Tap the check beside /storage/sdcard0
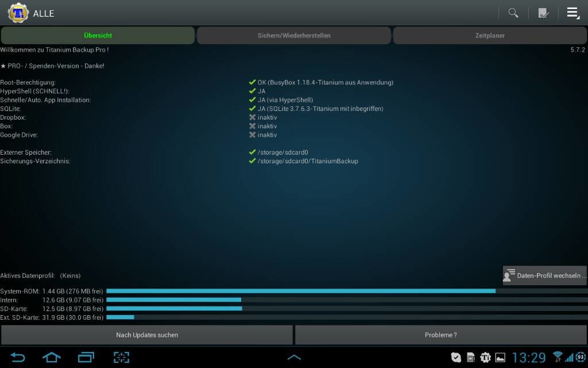 coord(253,152)
